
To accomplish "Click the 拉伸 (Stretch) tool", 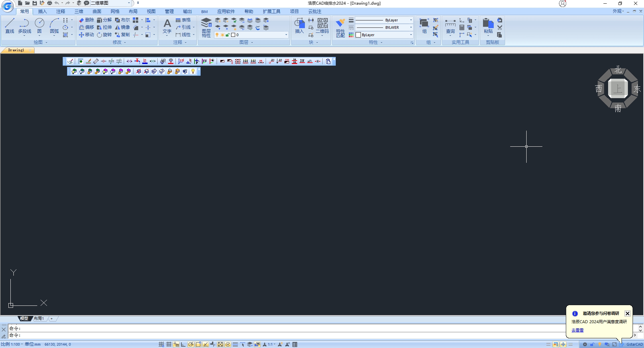I will pyautogui.click(x=104, y=27).
